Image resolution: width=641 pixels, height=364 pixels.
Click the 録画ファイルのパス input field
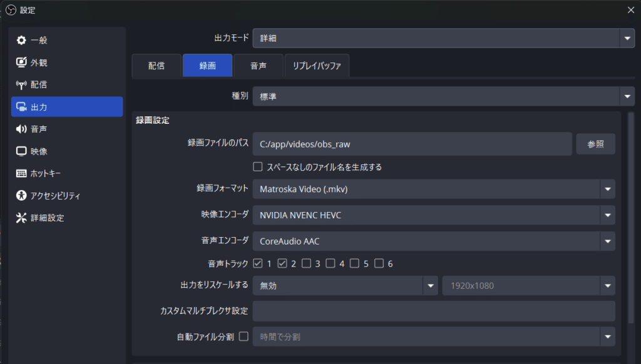pyautogui.click(x=412, y=144)
